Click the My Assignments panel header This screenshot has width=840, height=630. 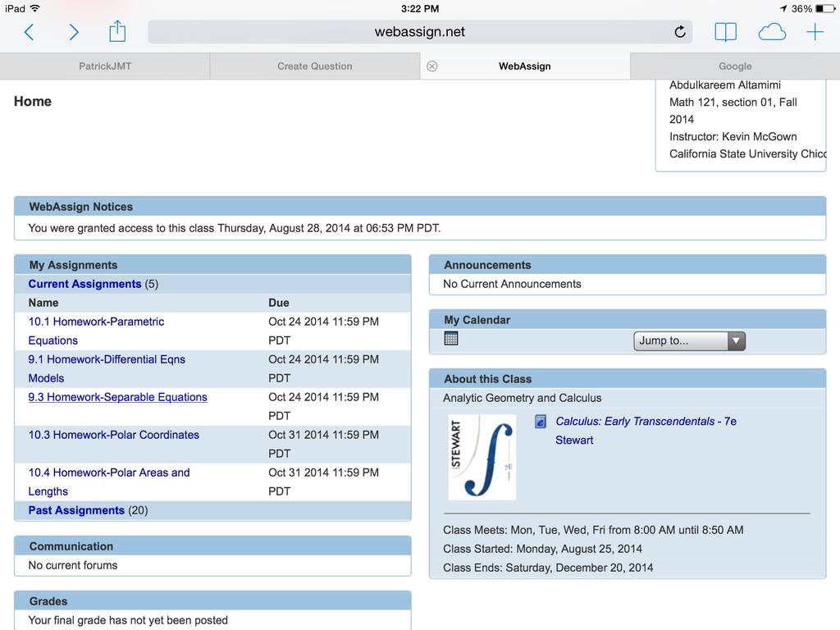coord(212,265)
